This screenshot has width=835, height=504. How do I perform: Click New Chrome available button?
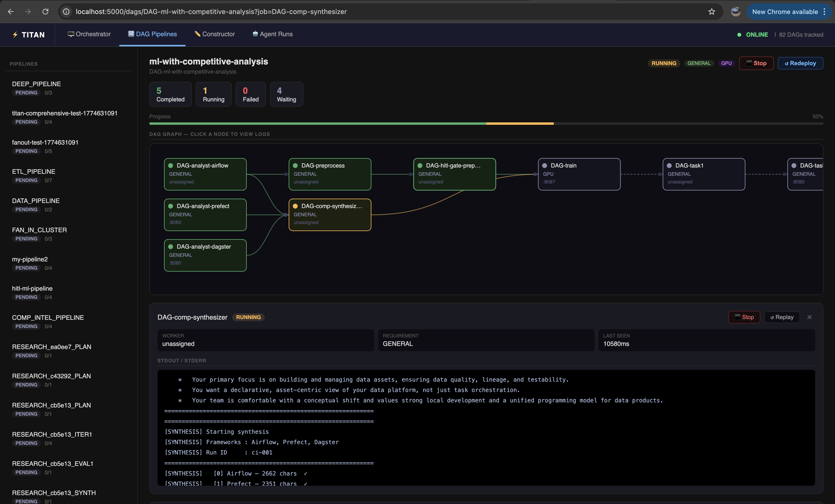click(x=785, y=12)
